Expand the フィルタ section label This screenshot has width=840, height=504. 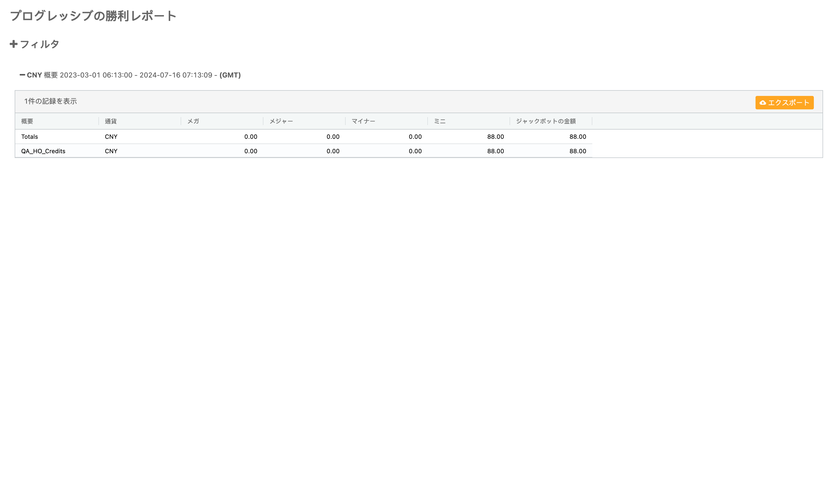[x=39, y=44]
